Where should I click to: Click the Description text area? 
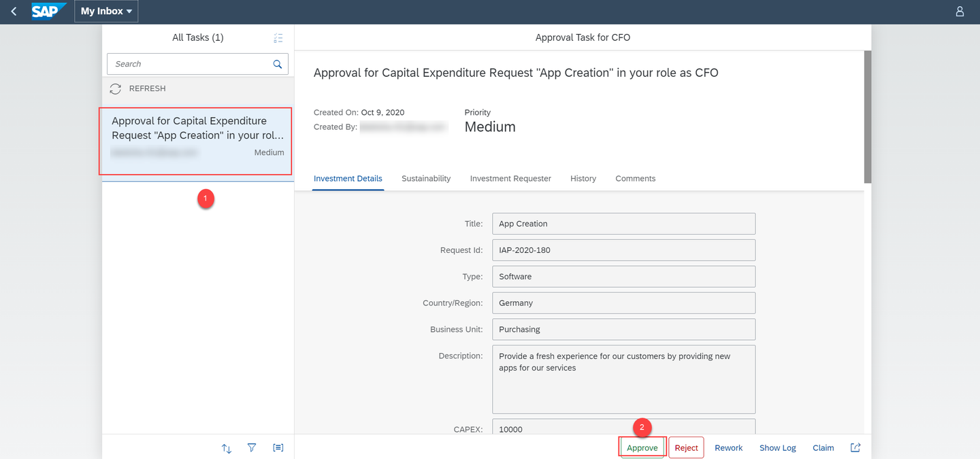click(x=623, y=379)
